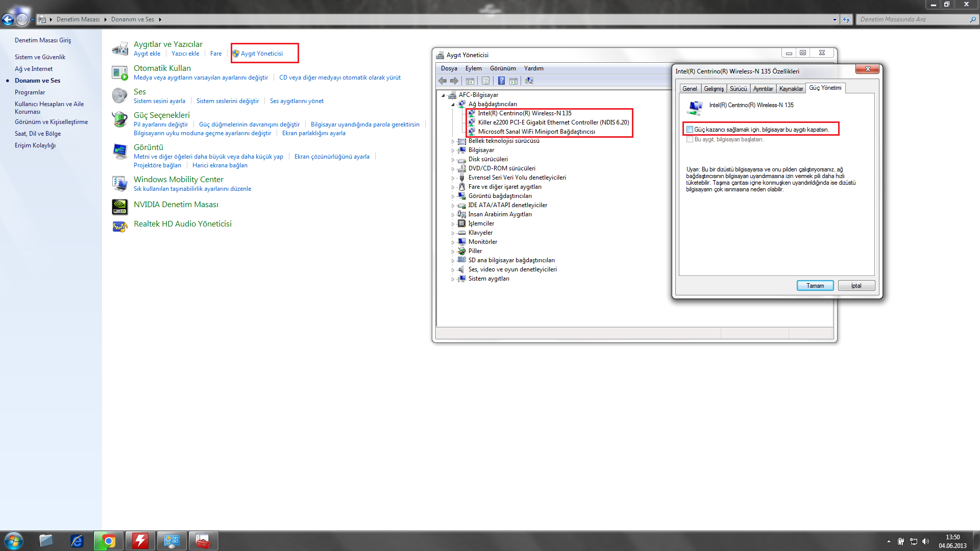Image resolution: width=980 pixels, height=551 pixels.
Task: Expand the Sistem aygıtları node
Action: [x=453, y=279]
